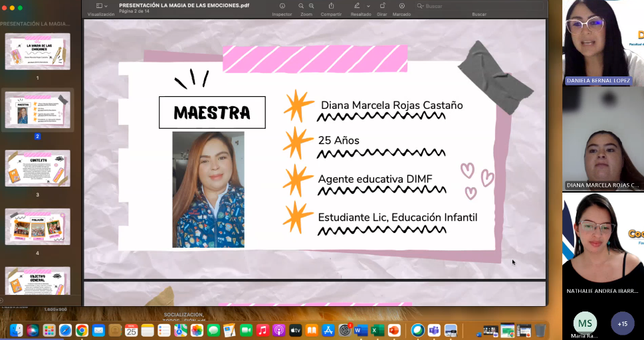Launch Microsoft Word from the Dock

[x=361, y=330]
